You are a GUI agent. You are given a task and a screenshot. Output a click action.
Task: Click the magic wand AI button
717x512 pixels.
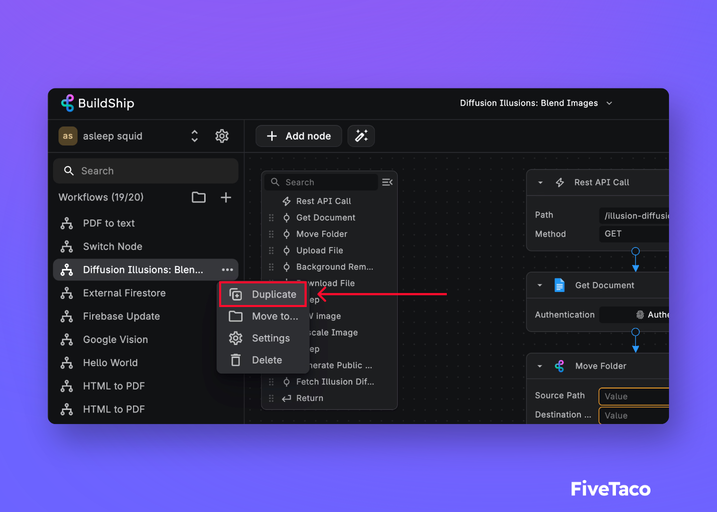pyautogui.click(x=361, y=136)
